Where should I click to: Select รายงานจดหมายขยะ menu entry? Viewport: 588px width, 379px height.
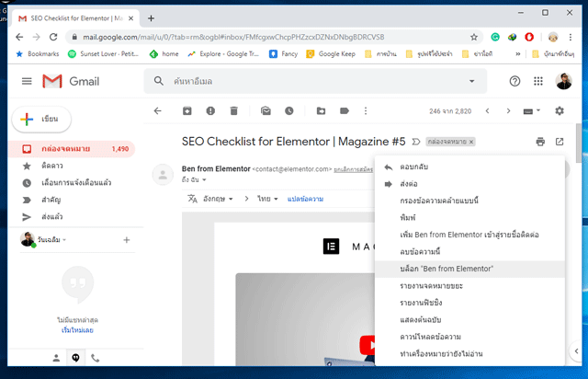click(x=469, y=286)
